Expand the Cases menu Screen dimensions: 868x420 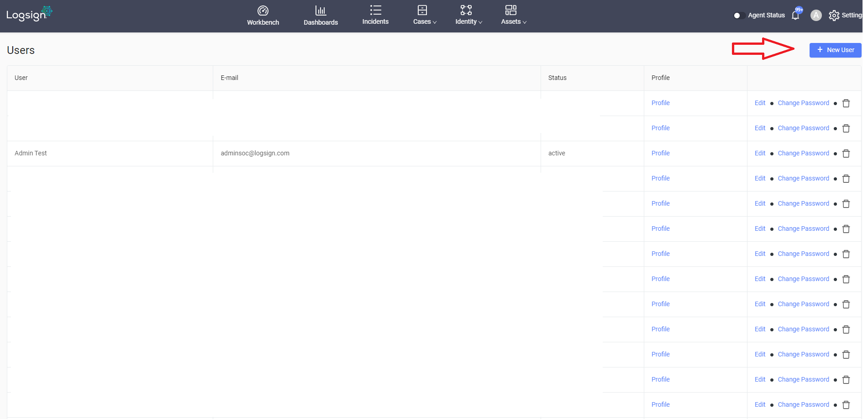coord(425,16)
